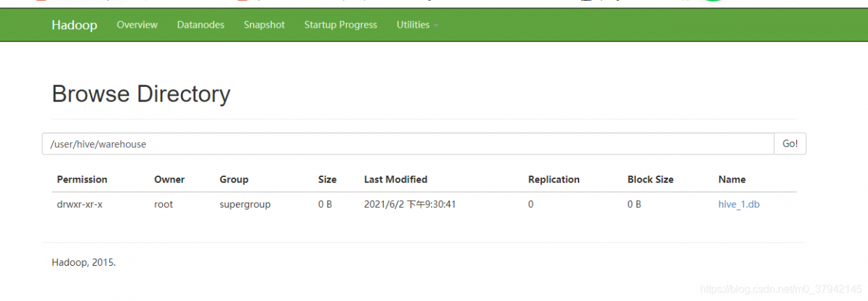Viewport: 868px width, 301px height.
Task: Click the Name column header
Action: (732, 180)
